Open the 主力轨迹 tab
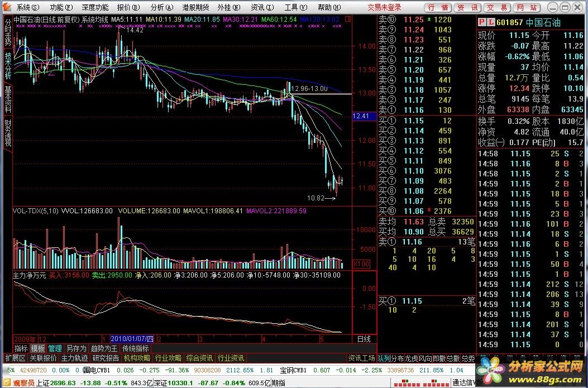This screenshot has height=388, width=588. pos(74,358)
